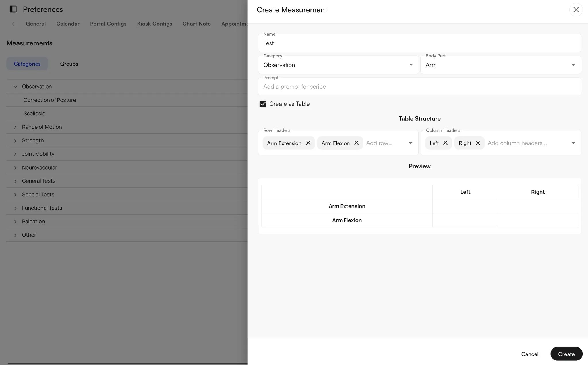Click the Cancel button
Screen dimensions: 588x365
(530, 354)
